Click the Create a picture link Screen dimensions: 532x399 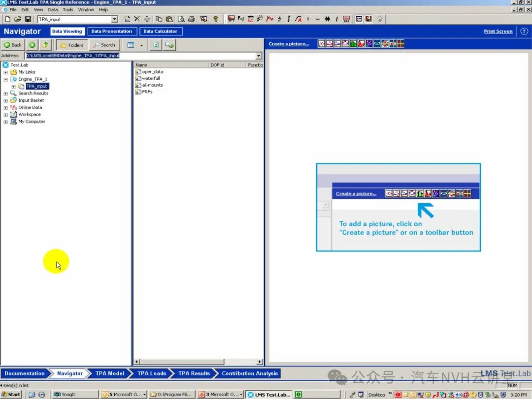click(289, 44)
